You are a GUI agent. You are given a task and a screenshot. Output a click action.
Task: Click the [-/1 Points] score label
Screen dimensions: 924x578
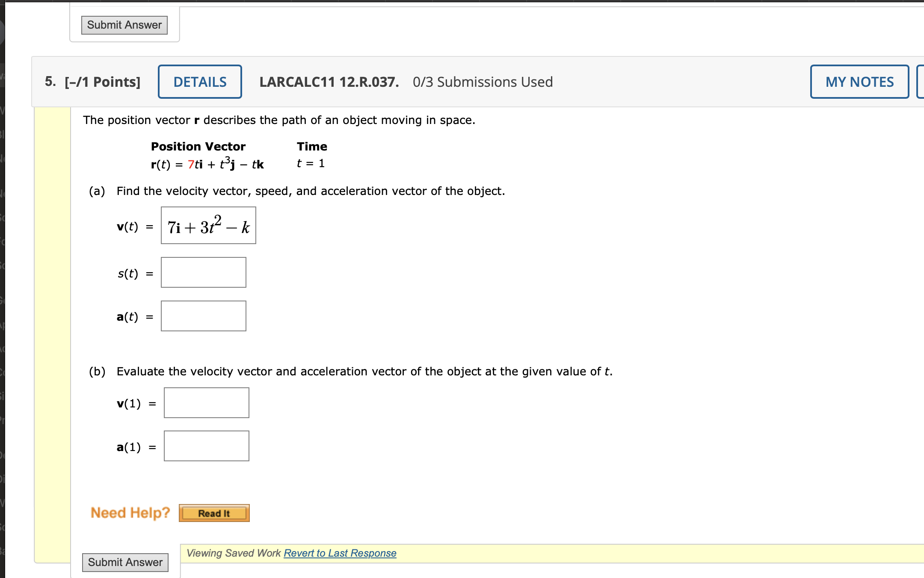(x=103, y=82)
